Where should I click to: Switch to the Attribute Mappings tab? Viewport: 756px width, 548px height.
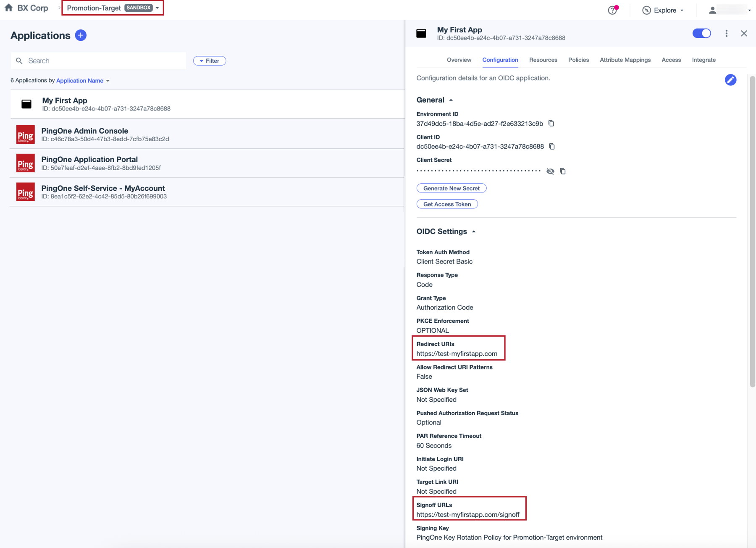[625, 60]
